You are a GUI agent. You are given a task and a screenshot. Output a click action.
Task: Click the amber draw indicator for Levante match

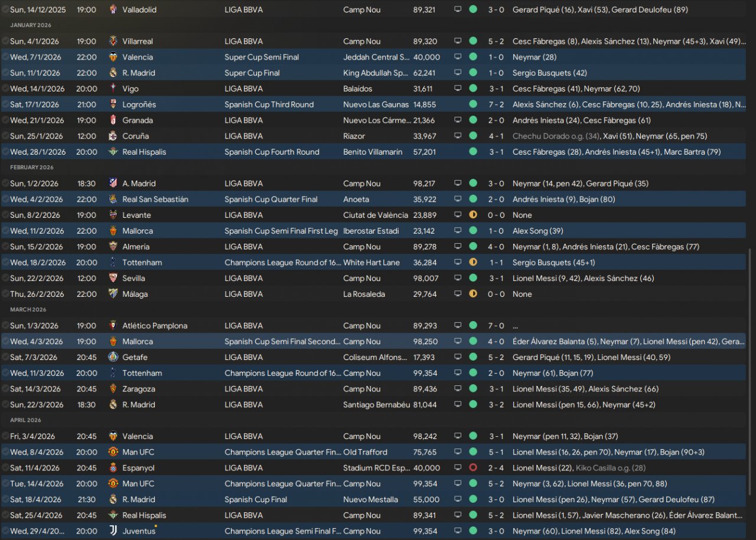[x=473, y=215]
